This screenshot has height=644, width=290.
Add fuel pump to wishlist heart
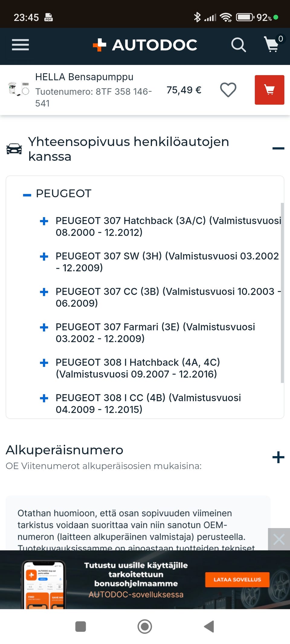click(228, 90)
